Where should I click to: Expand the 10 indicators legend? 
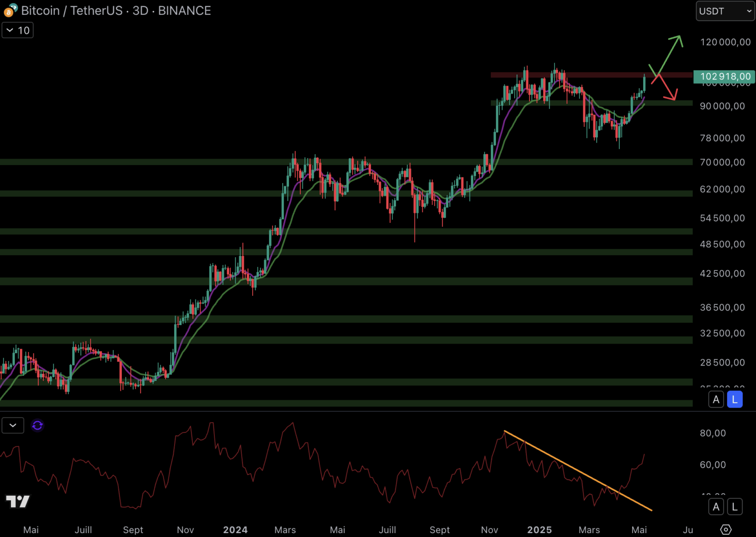tap(18, 30)
